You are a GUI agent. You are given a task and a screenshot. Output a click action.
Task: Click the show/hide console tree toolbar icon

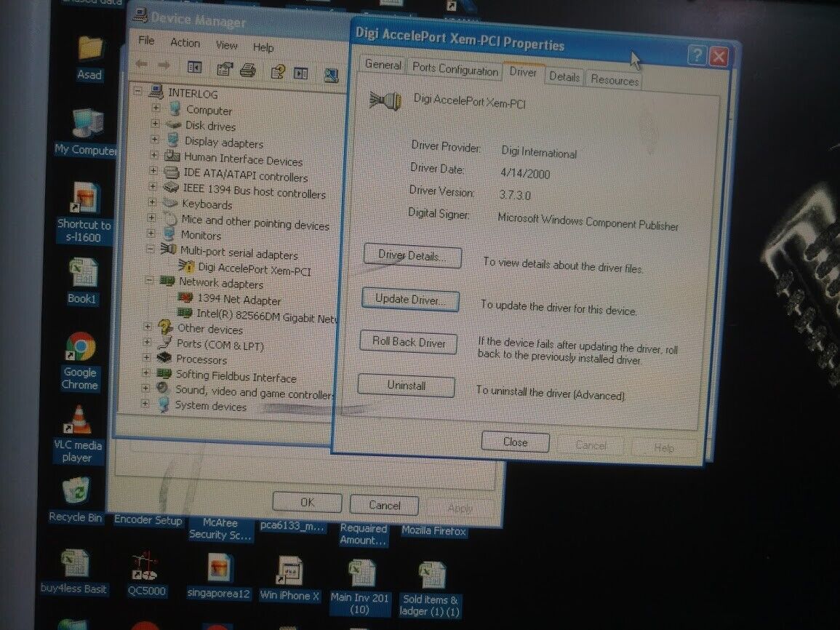point(194,67)
